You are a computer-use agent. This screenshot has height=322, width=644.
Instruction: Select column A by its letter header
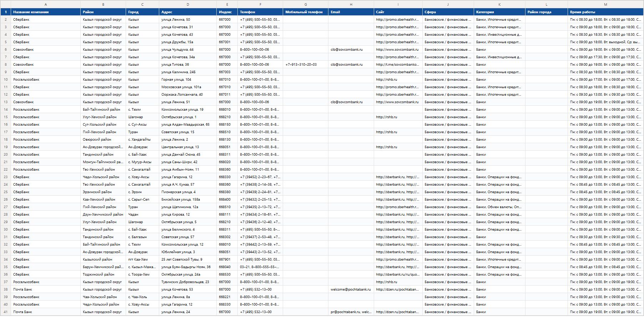pyautogui.click(x=46, y=4)
